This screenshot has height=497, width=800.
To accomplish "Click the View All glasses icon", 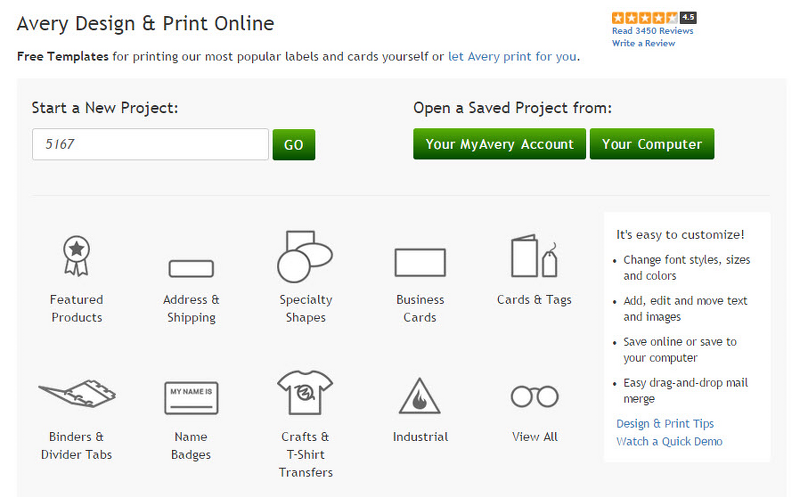I will coord(534,397).
